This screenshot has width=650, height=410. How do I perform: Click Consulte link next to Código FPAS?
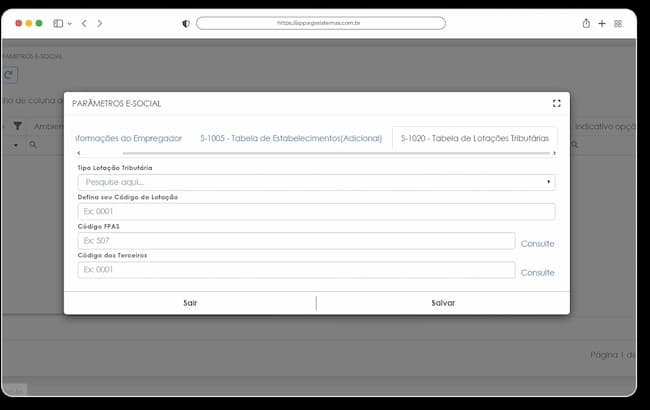pyautogui.click(x=537, y=244)
